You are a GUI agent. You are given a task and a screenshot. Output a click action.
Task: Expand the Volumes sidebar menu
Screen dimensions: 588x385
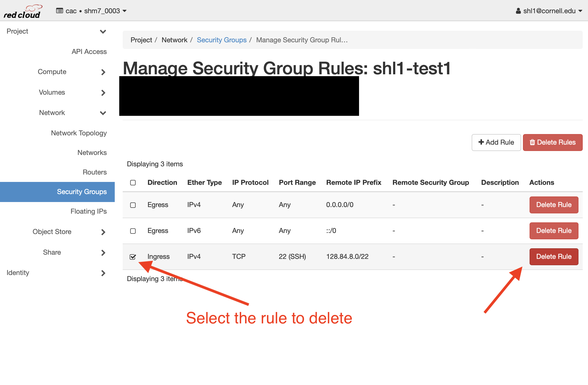71,92
